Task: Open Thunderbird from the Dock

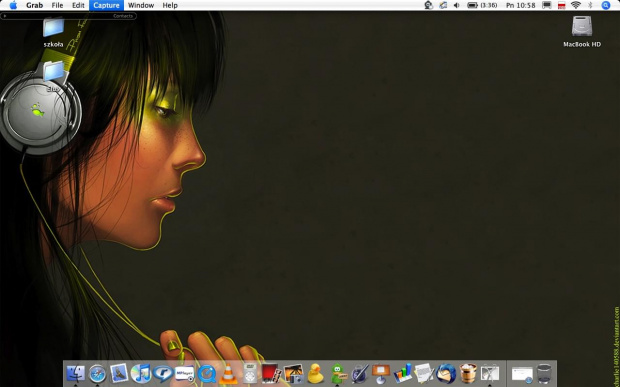Action: (x=446, y=374)
